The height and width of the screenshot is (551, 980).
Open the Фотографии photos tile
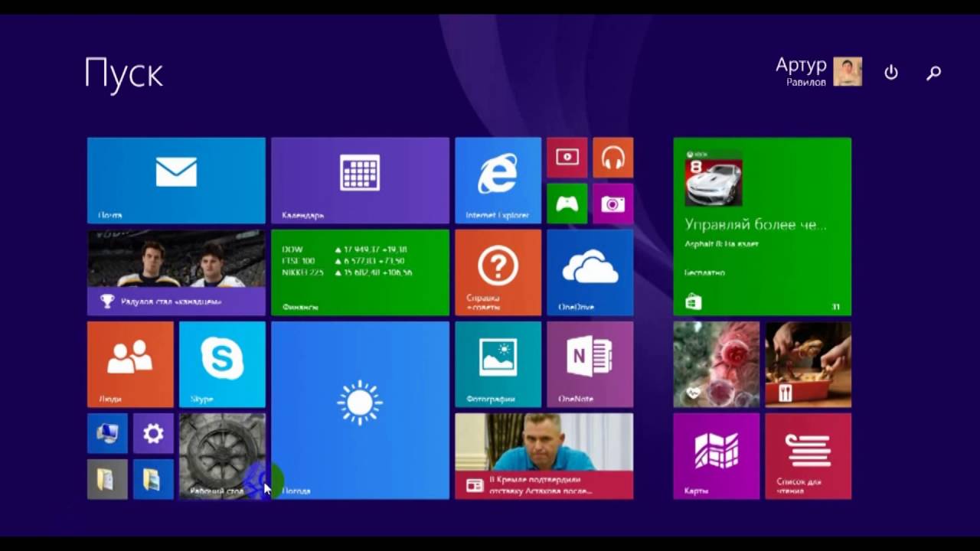[498, 364]
